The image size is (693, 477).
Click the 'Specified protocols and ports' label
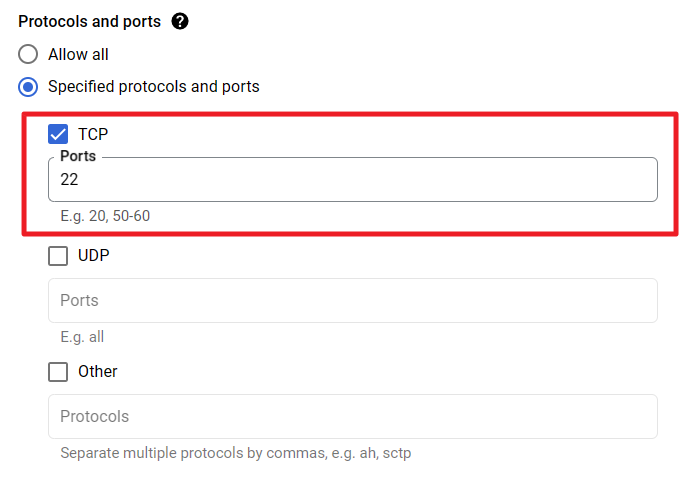point(153,86)
